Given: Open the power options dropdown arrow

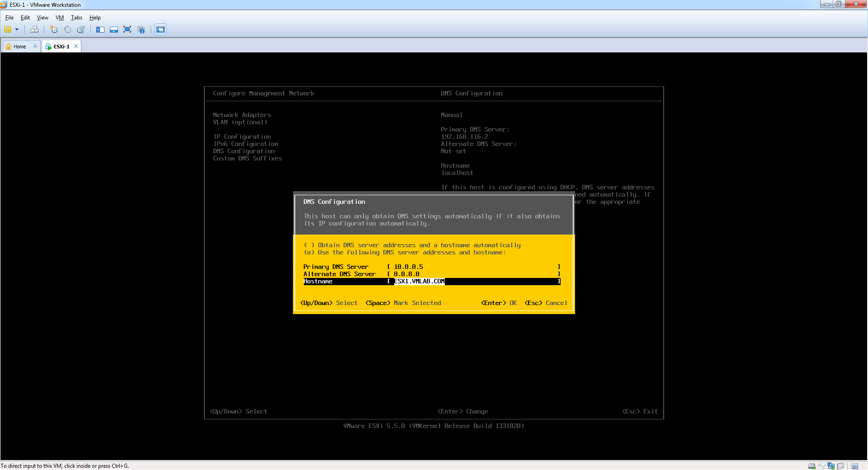Looking at the screenshot, I should click(17, 29).
